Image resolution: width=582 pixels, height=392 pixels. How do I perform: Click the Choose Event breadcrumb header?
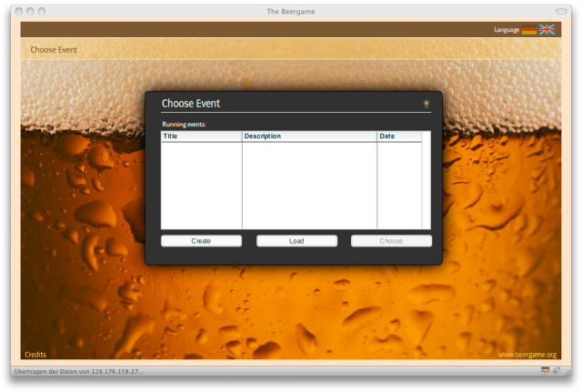pyautogui.click(x=54, y=49)
